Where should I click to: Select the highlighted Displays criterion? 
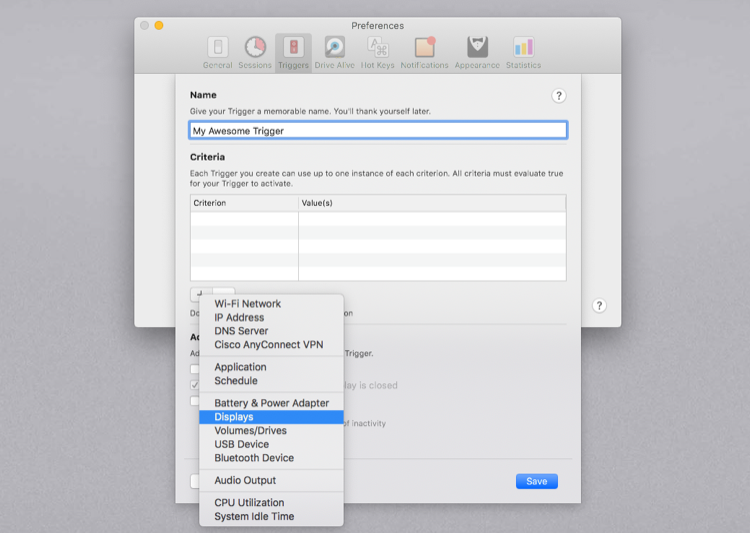271,417
